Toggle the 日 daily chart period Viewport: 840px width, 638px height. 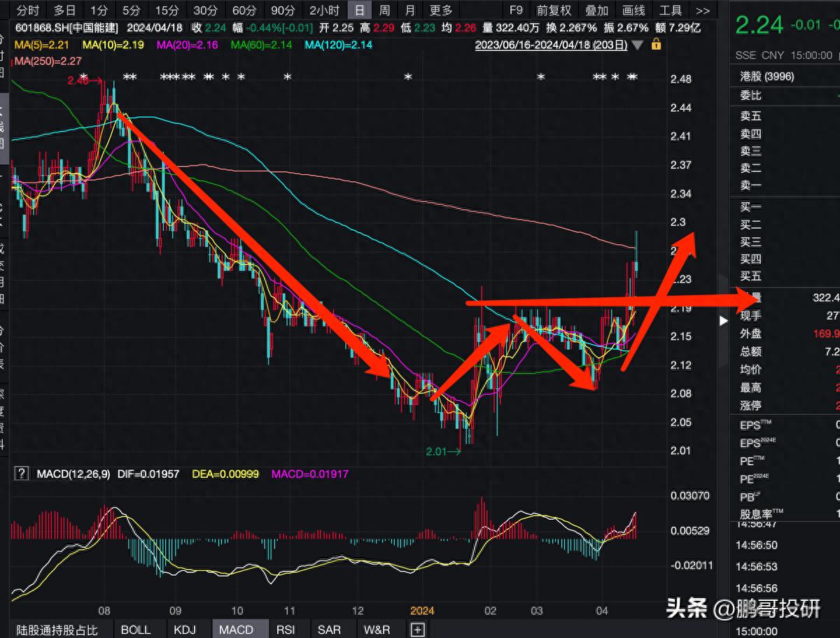(359, 10)
